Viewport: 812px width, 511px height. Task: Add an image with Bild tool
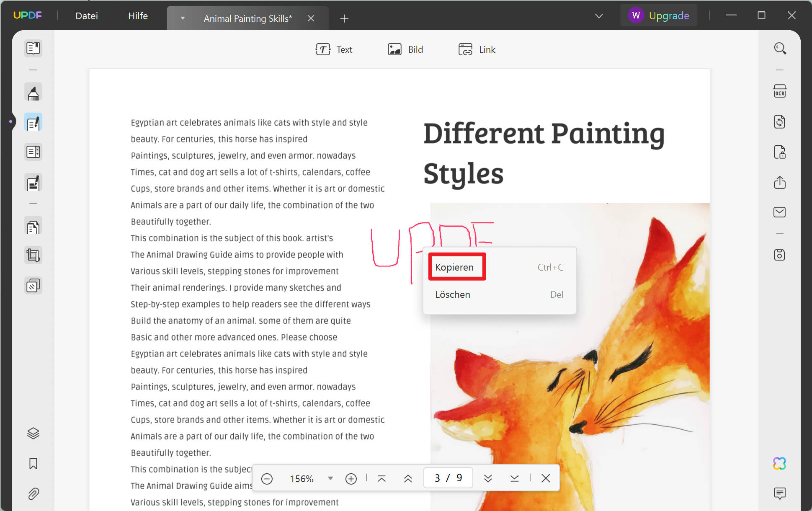coord(405,49)
